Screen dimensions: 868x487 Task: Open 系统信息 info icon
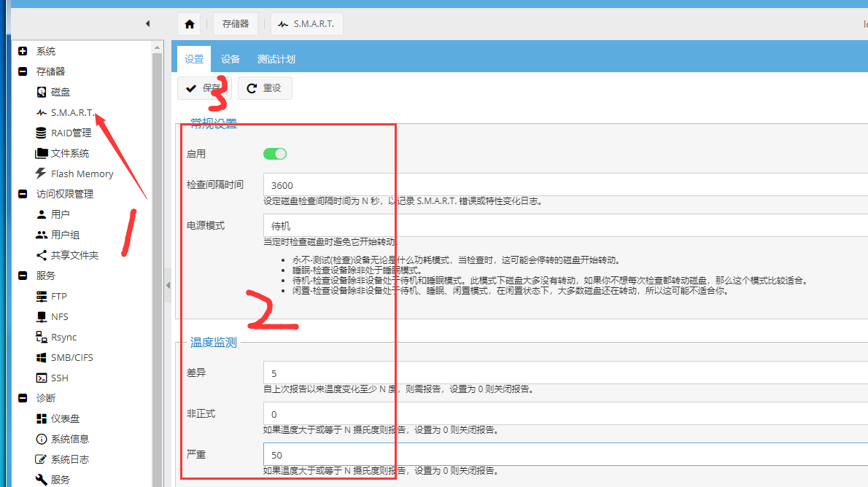42,439
